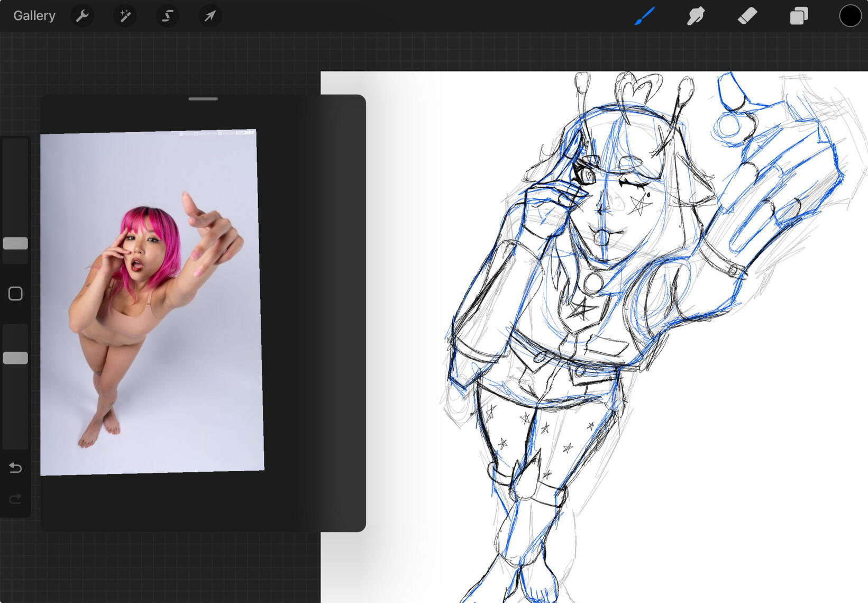Activate the Selection tool

point(167,16)
